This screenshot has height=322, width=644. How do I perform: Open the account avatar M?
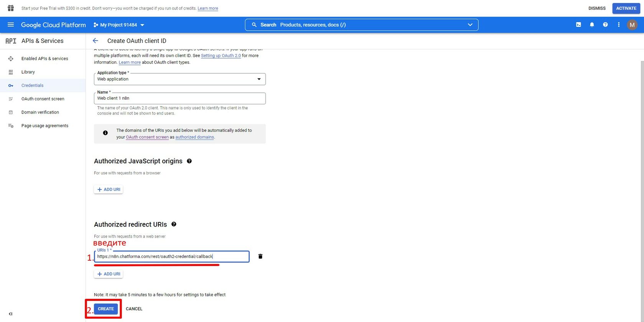pyautogui.click(x=632, y=25)
